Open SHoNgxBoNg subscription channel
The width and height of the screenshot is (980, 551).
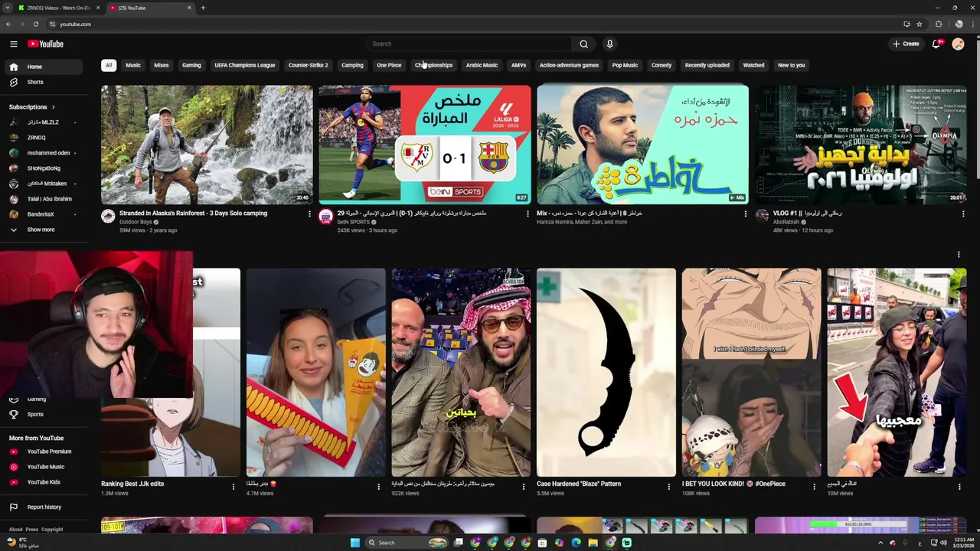[42, 168]
